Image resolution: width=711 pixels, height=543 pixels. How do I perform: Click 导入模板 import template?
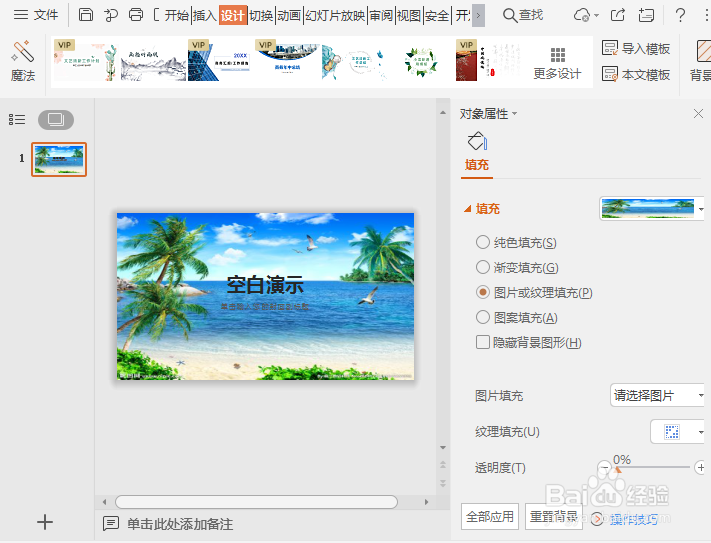(x=636, y=48)
